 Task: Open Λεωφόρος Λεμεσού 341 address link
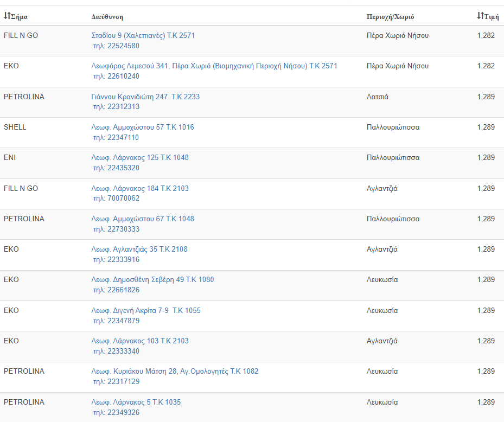tap(214, 66)
